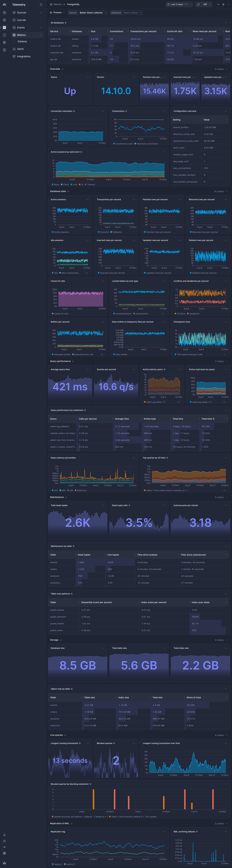Toggle replica-2 series in Replication lag
This screenshot has height=868, width=232.
point(70,864)
